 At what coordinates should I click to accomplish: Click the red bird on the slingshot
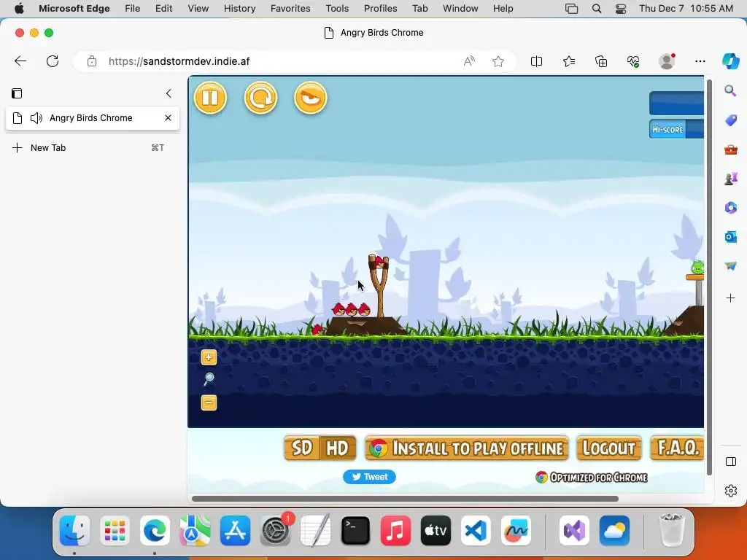[379, 262]
